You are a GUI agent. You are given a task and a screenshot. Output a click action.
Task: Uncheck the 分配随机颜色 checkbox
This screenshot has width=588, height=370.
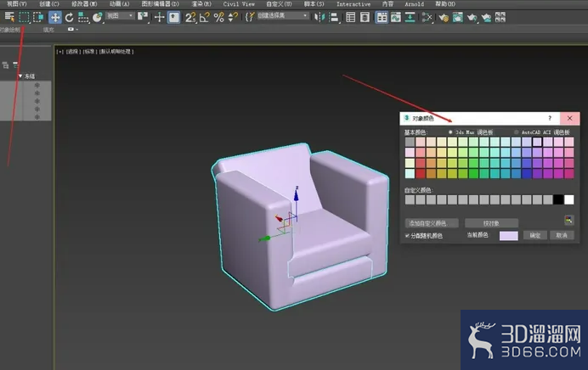click(407, 236)
